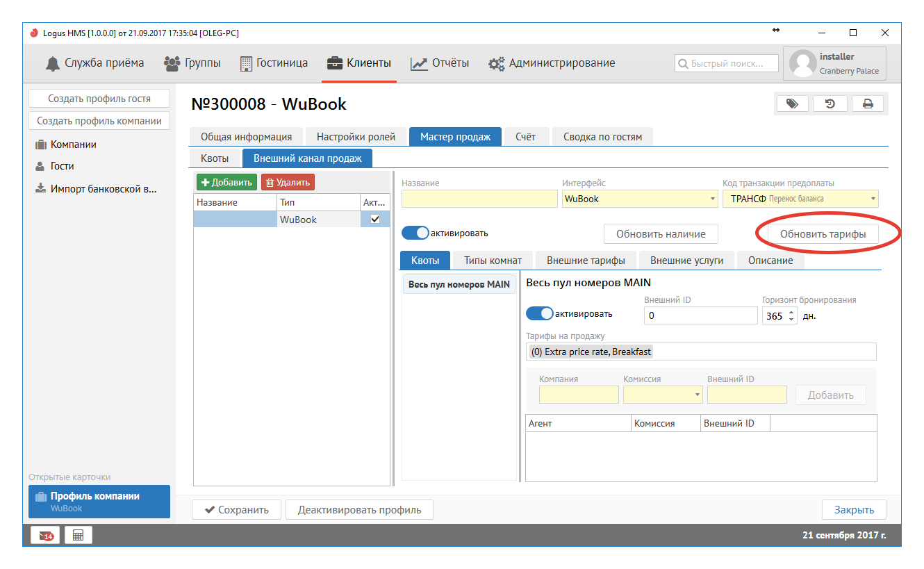Click the Деактивировать профиль button
The width and height of the screenshot is (924, 569).
tap(359, 510)
